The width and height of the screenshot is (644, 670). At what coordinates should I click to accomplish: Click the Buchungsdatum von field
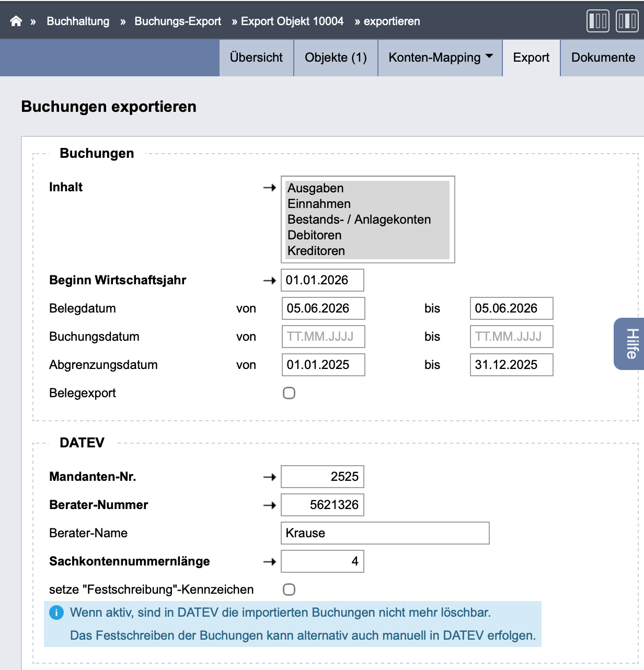[x=323, y=337]
